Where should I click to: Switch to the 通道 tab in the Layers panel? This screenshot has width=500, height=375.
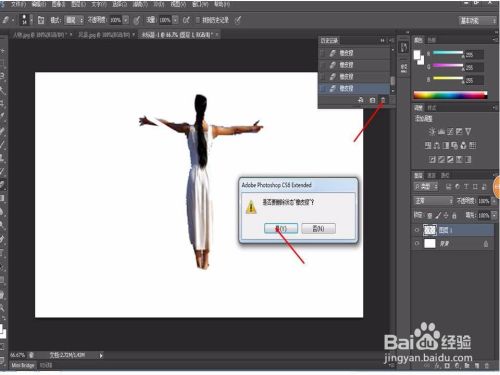(x=431, y=175)
